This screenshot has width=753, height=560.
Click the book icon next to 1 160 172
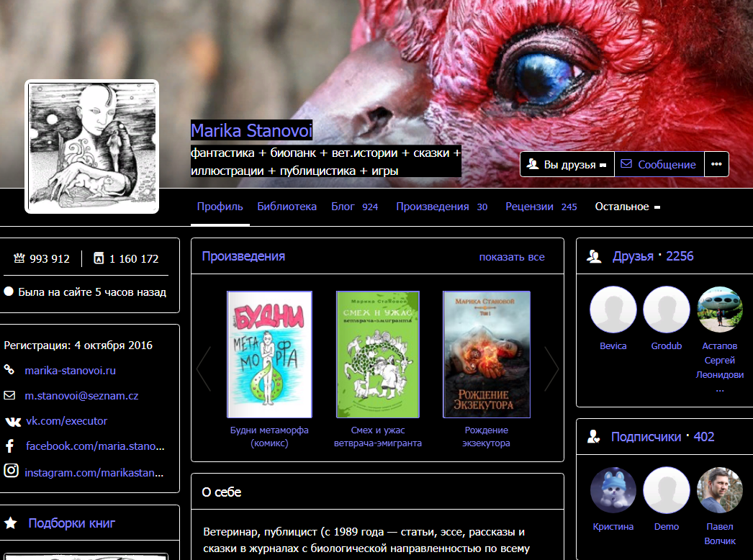point(99,258)
